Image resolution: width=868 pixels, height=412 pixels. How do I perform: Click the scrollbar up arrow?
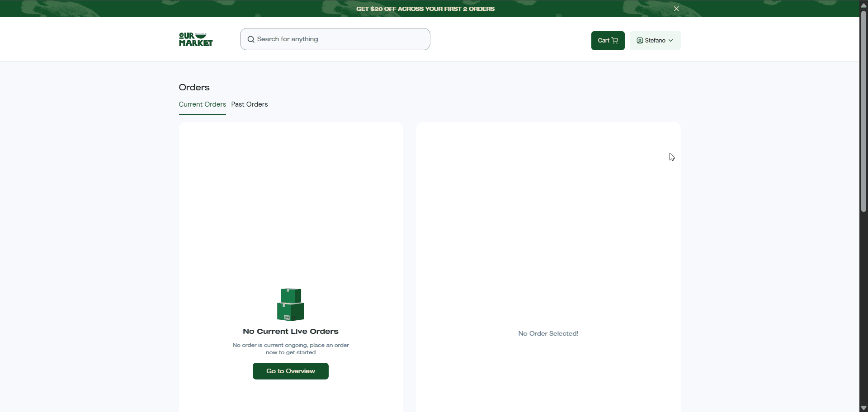tap(863, 5)
